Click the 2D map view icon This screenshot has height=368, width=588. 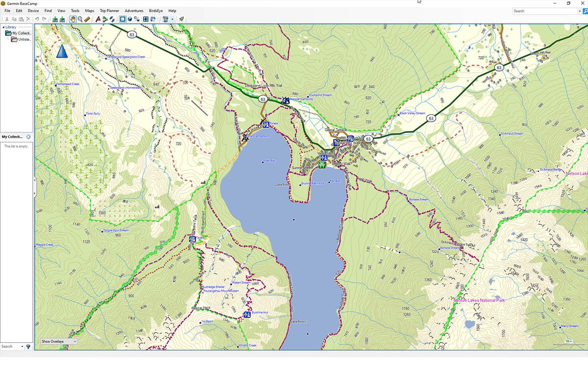pyautogui.click(x=122, y=19)
